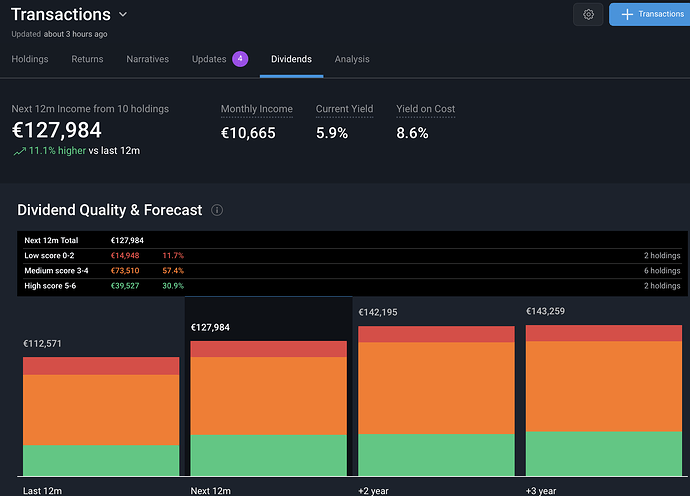Screen dimensions: 690x496
Task: Select the Updates tab
Action: (x=209, y=60)
